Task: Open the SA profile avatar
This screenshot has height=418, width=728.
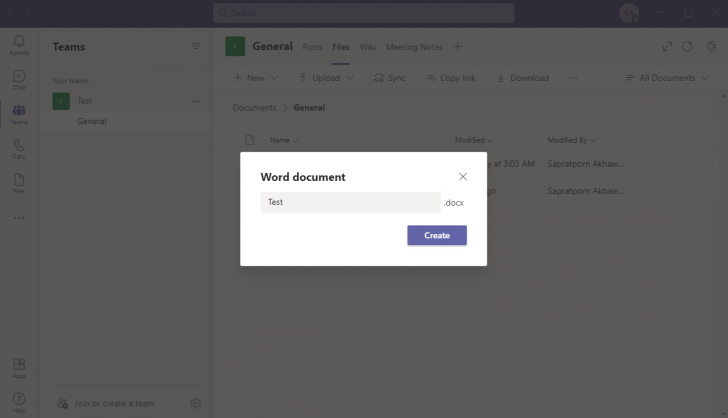Action: click(x=629, y=13)
